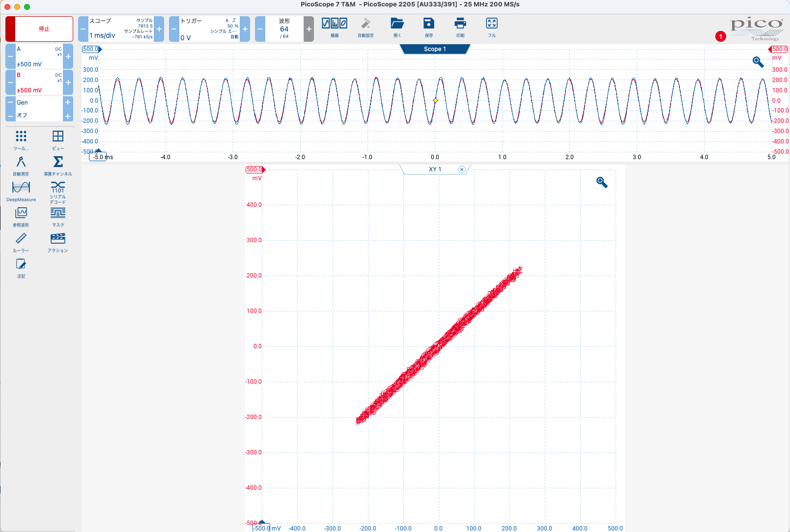Click the yellow trigger marker diamond
Screen dimensions: 790x532
tap(435, 101)
